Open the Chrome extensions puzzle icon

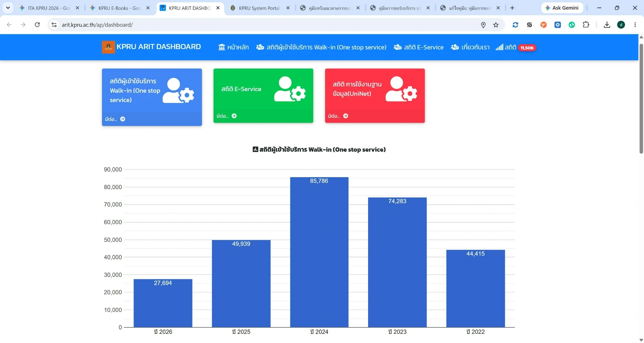pyautogui.click(x=586, y=25)
